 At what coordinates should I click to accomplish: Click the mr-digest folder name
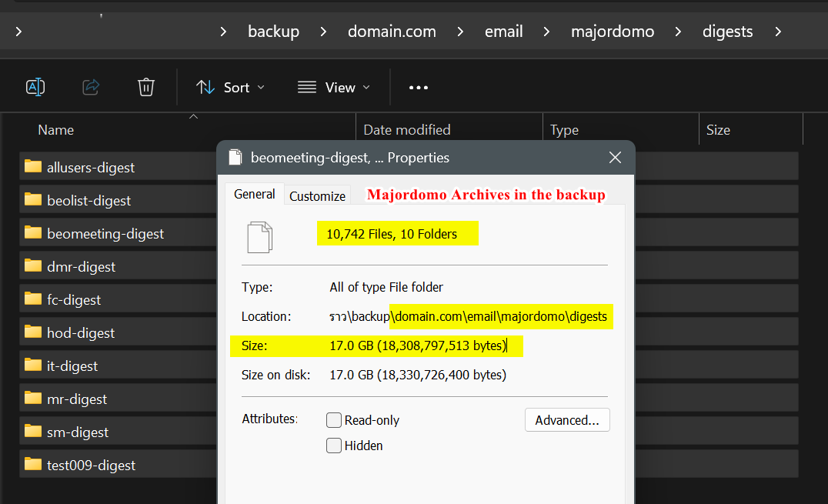tap(77, 399)
